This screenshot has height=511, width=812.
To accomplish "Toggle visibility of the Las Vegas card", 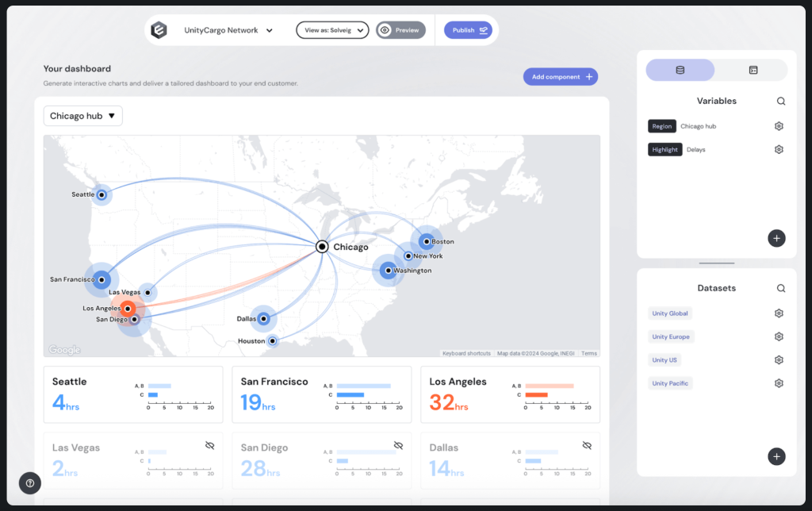I will click(209, 445).
